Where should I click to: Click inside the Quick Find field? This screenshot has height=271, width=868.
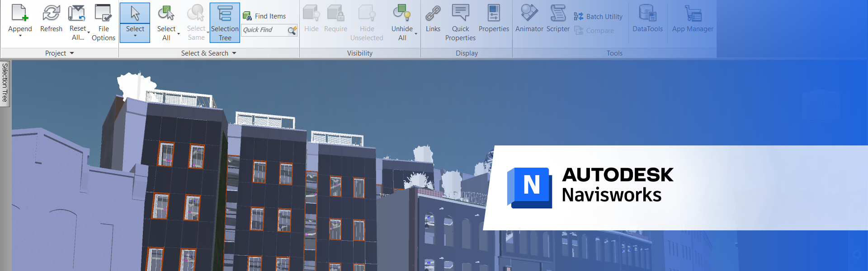[x=264, y=30]
